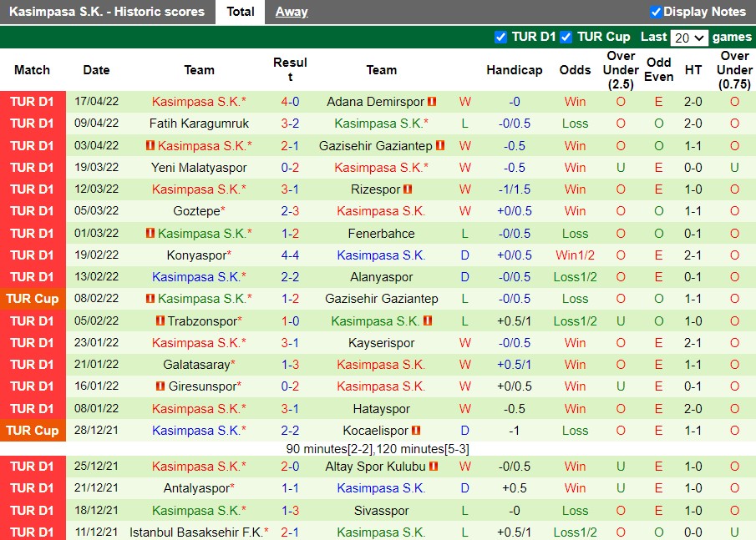Viewport: 756px width, 540px height.
Task: Select the red card icon next to Kocaelispor
Action: (415, 431)
